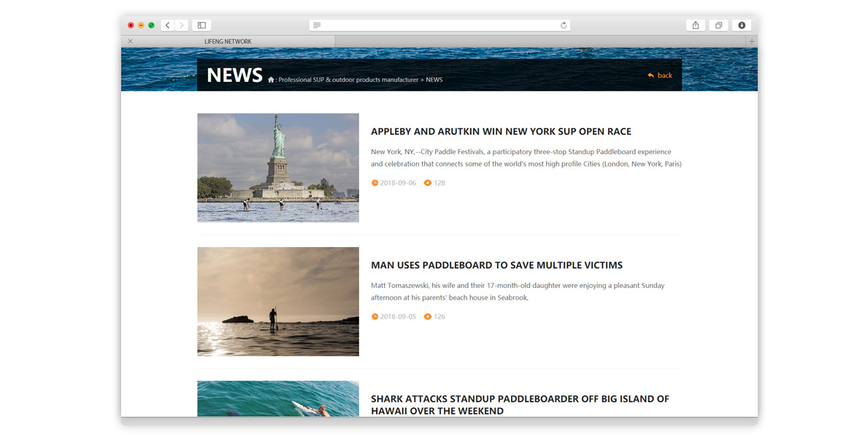868x445 pixels.
Task: Click the back arrow icon in News header
Action: tap(650, 75)
